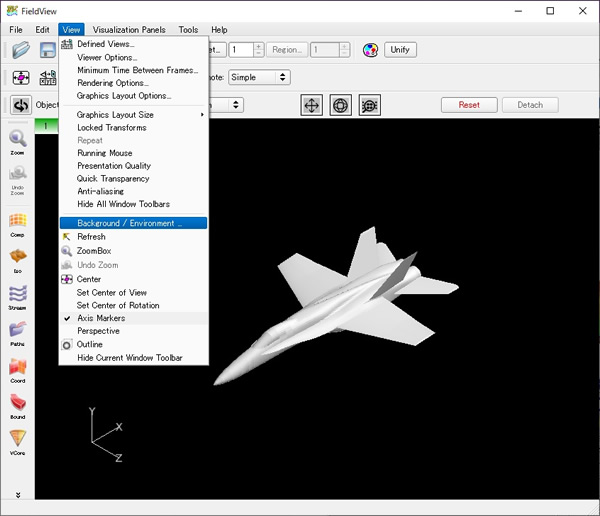This screenshot has height=516, width=600.
Task: Open the Streamlines (Stream) panel
Action: [x=18, y=294]
